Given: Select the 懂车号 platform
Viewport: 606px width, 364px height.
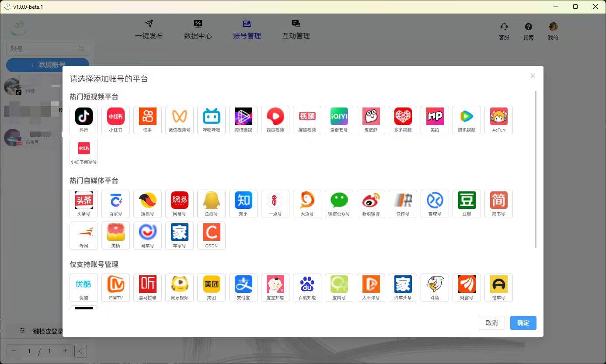Looking at the screenshot, I should click(x=498, y=288).
